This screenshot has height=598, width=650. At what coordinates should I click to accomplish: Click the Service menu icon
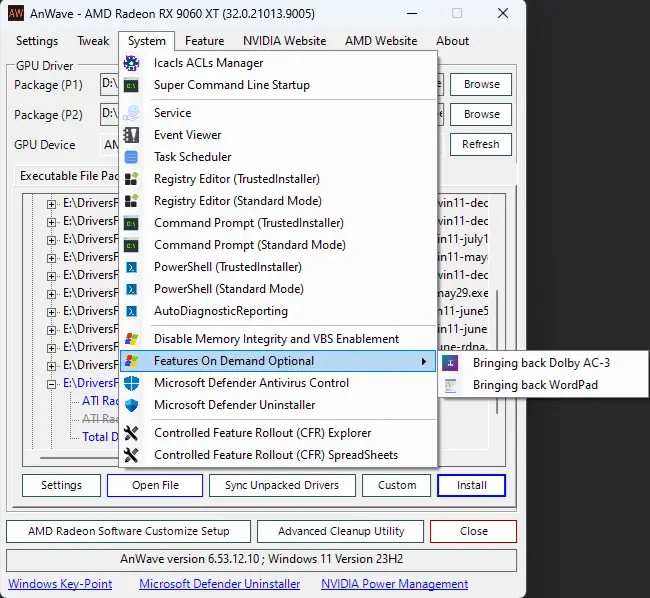[131, 113]
